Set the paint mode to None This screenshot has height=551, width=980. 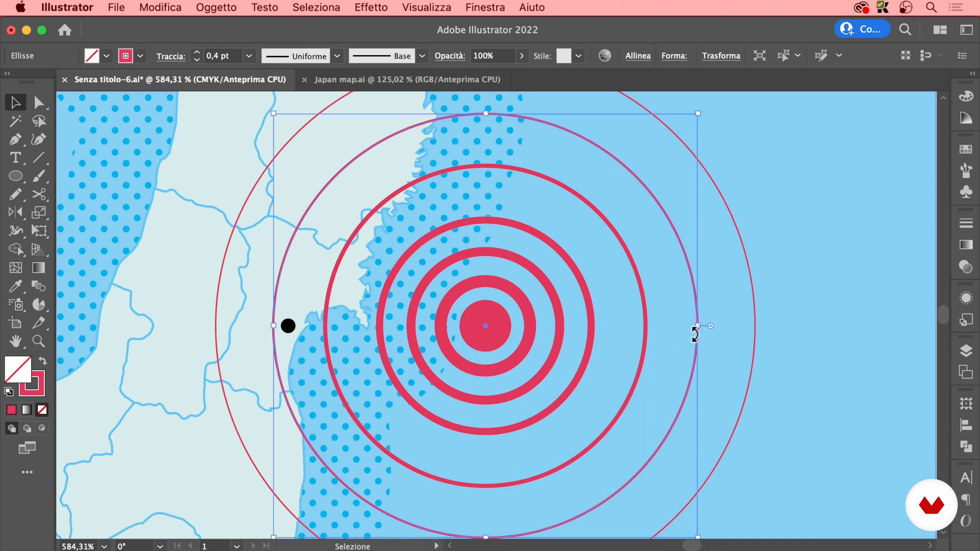[42, 409]
